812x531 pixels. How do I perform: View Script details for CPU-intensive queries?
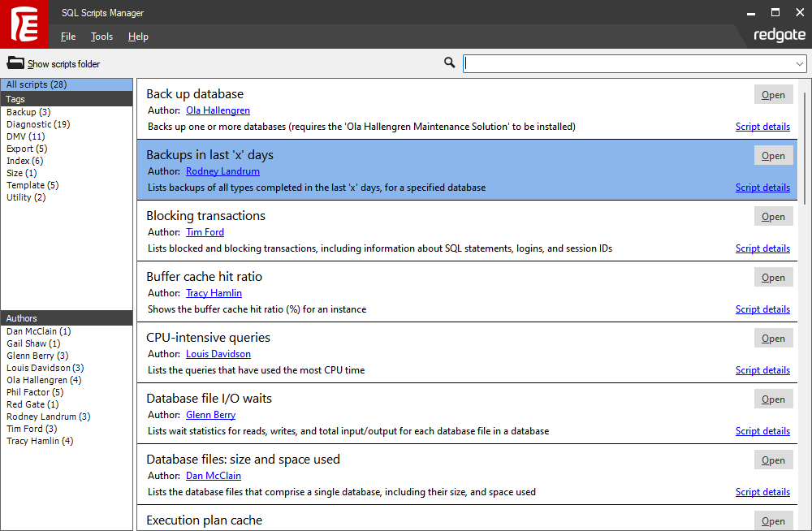[x=762, y=370]
